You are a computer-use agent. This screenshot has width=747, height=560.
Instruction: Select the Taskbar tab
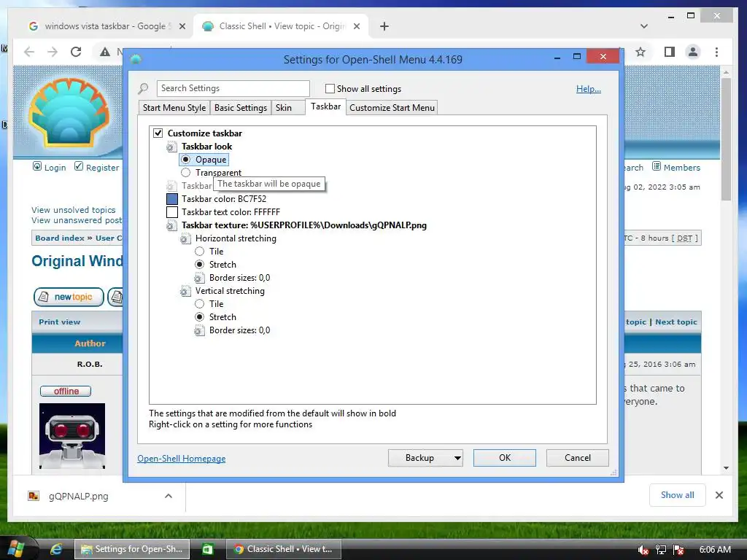[x=326, y=106]
